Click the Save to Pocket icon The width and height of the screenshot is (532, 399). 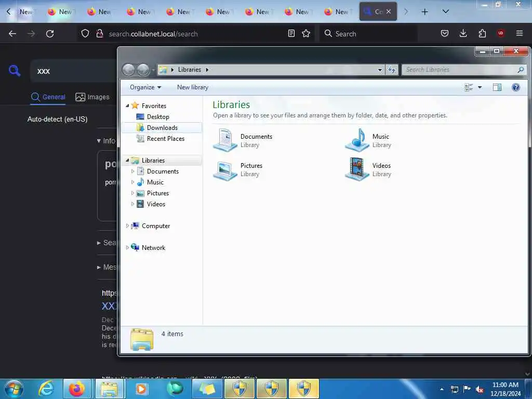[x=445, y=33]
